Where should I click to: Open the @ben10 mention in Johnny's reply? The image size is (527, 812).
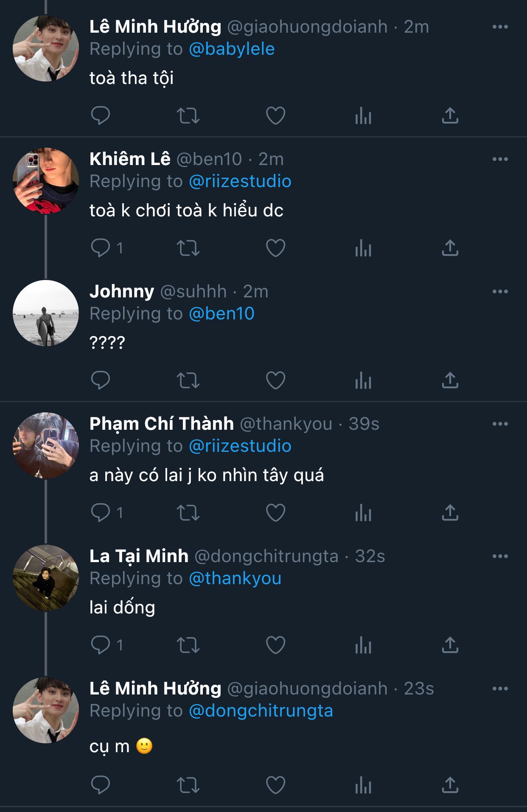tap(221, 314)
